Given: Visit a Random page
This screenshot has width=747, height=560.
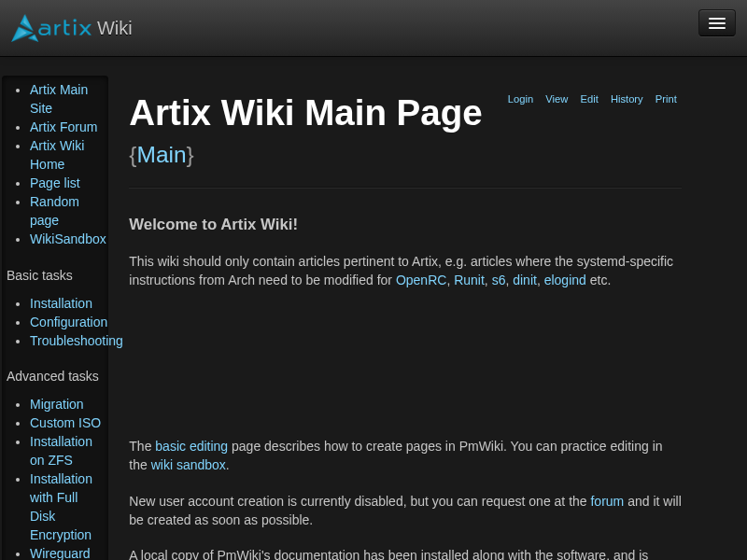Looking at the screenshot, I should point(54,211).
